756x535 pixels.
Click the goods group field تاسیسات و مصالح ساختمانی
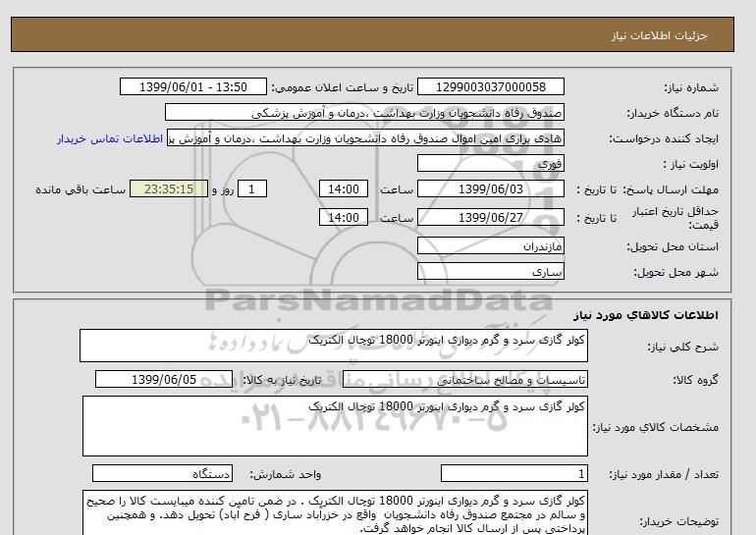pyautogui.click(x=464, y=379)
